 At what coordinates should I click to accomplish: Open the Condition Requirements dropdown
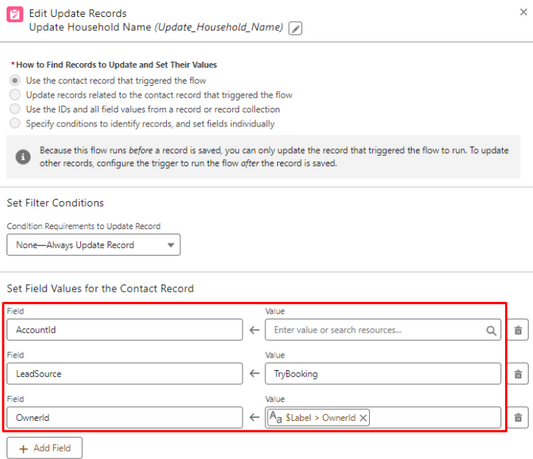click(93, 245)
